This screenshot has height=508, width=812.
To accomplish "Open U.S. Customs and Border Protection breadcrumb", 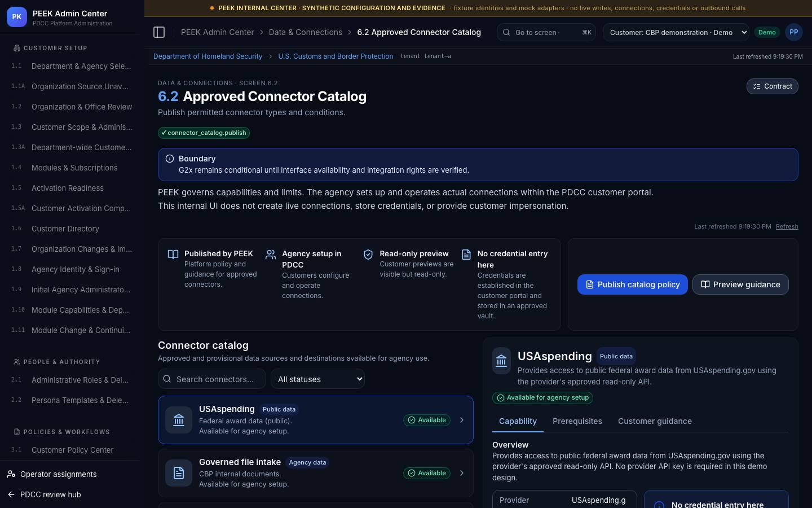I will tap(336, 56).
